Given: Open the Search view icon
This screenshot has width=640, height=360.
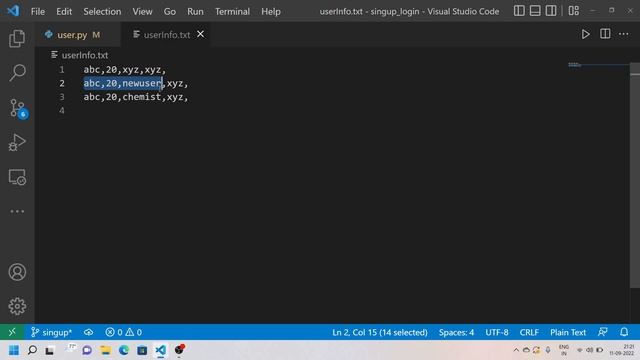Looking at the screenshot, I should pyautogui.click(x=17, y=73).
